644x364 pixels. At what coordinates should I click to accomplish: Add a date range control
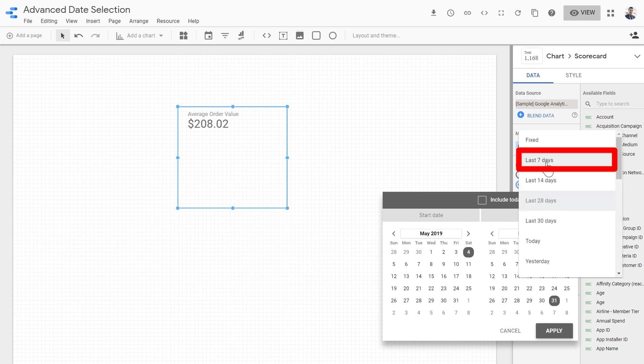tap(208, 35)
